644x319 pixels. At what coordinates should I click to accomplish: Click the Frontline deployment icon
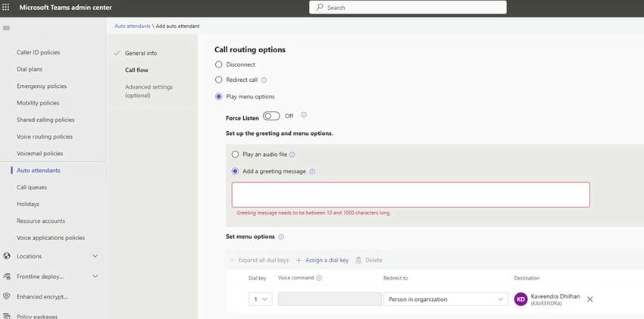click(7, 277)
